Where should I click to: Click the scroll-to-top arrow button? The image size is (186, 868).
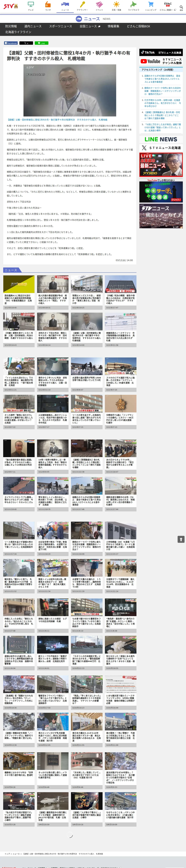coord(181,539)
